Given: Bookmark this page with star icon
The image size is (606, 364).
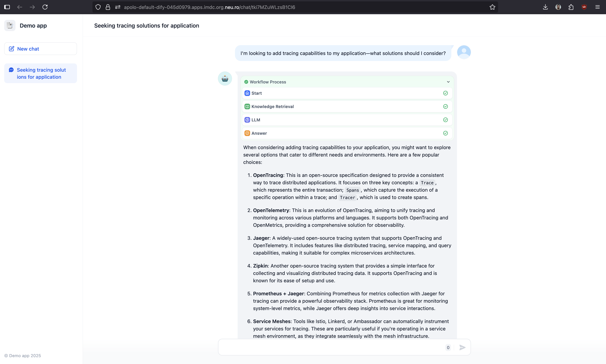Looking at the screenshot, I should click(492, 7).
